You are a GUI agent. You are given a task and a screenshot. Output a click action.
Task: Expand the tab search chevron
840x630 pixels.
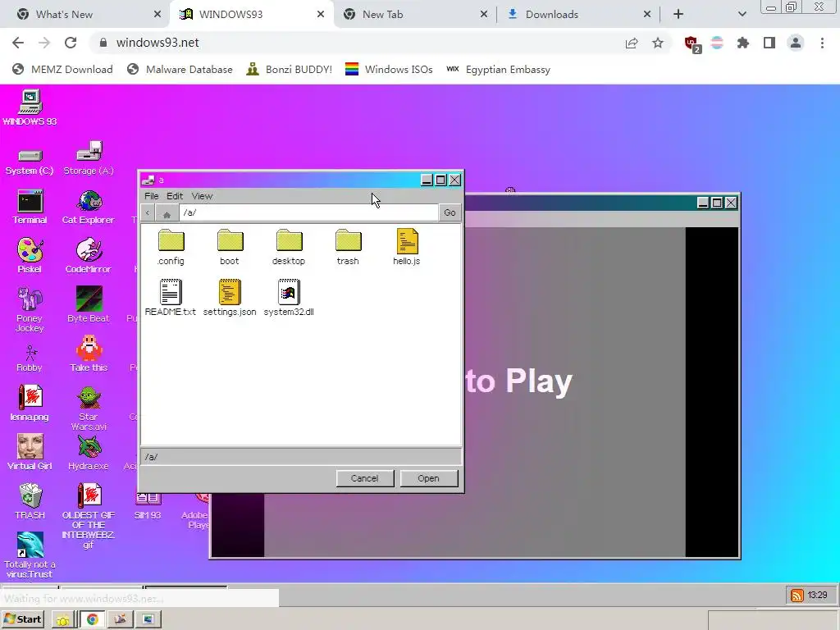click(x=742, y=15)
